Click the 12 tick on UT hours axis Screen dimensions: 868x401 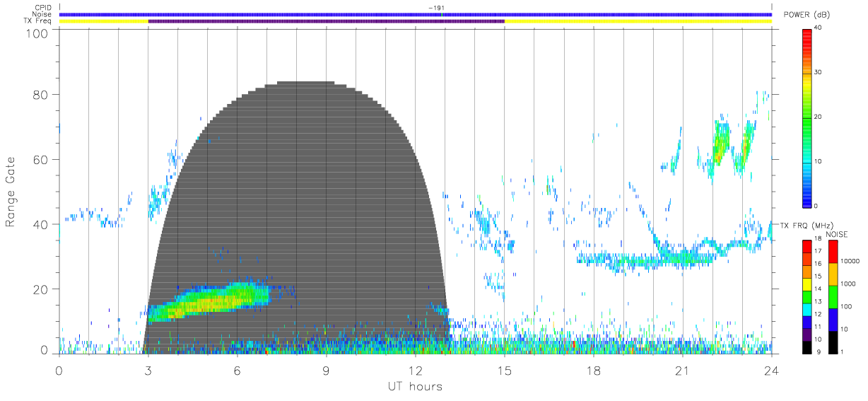(415, 370)
